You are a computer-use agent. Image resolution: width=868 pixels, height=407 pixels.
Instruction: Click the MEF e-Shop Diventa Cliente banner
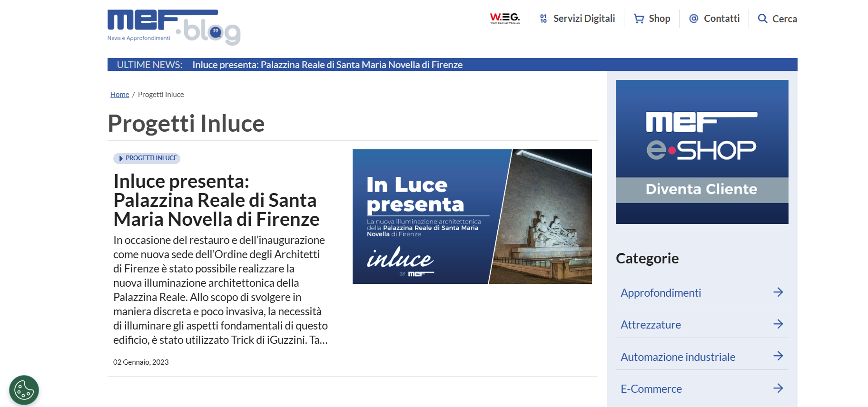(x=702, y=152)
